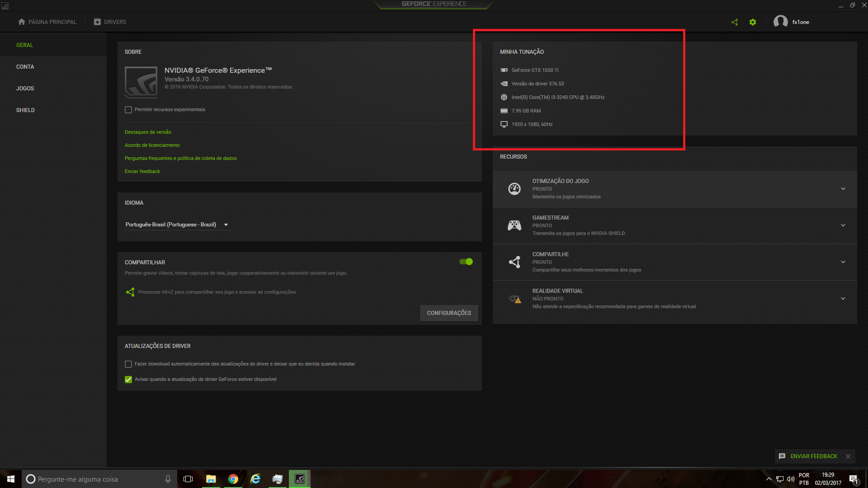Image resolution: width=868 pixels, height=488 pixels.
Task: Open settings via the green gear icon
Action: click(753, 22)
